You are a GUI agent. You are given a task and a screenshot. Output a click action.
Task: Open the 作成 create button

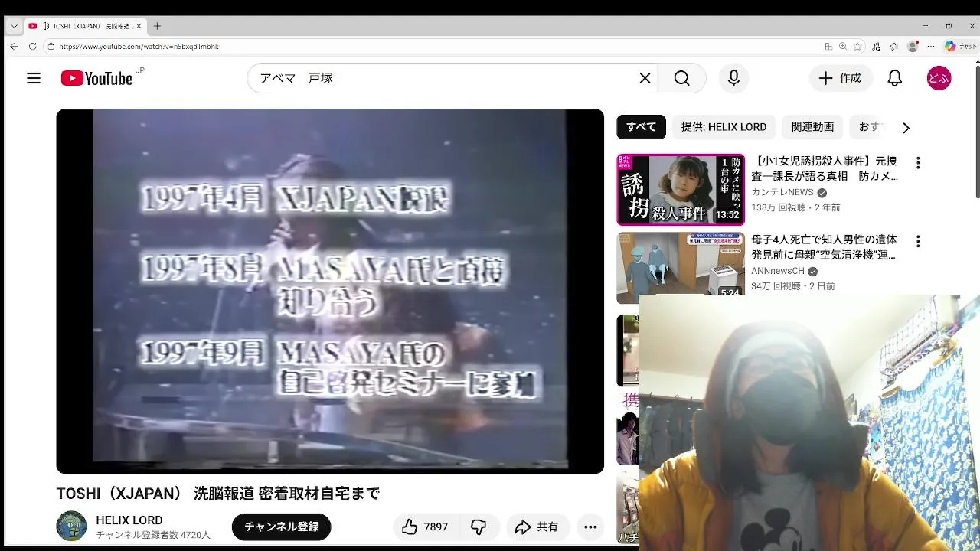pyautogui.click(x=841, y=78)
